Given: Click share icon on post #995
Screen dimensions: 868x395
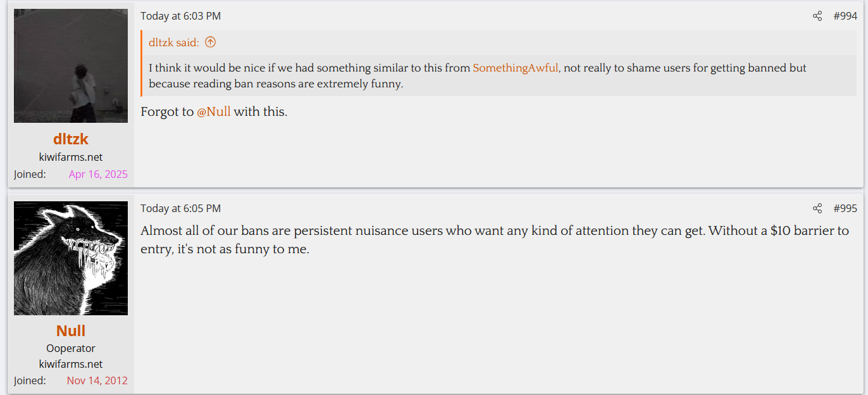Looking at the screenshot, I should 817,209.
